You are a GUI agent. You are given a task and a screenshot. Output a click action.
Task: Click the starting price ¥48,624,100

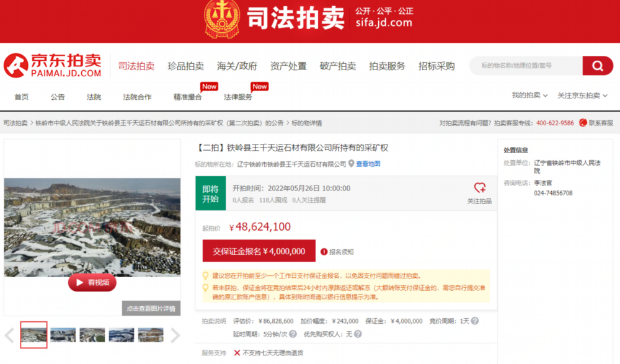260,227
